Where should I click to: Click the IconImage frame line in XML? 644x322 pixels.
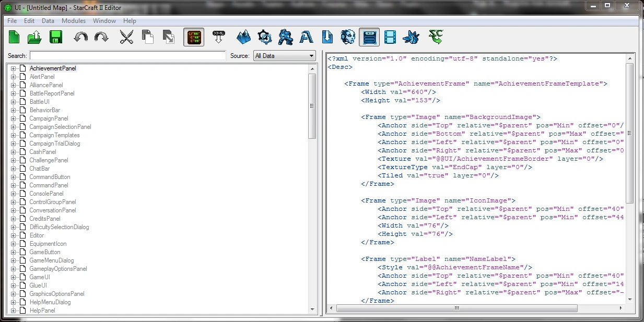[438, 200]
